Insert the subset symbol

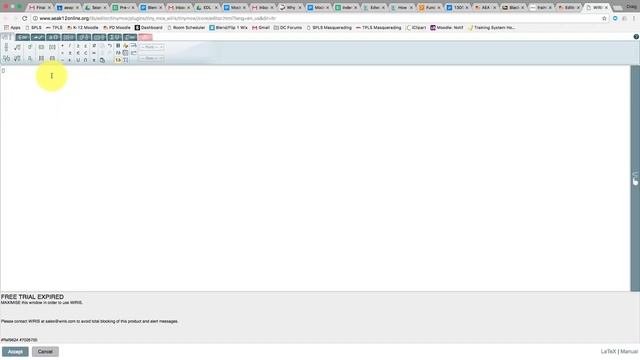pyautogui.click(x=85, y=53)
